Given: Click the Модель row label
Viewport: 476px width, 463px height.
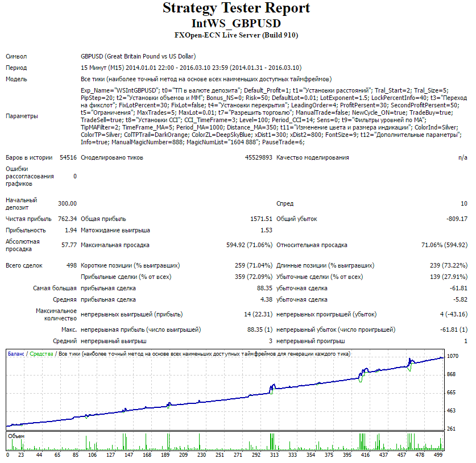Looking at the screenshot, I should coord(16,79).
